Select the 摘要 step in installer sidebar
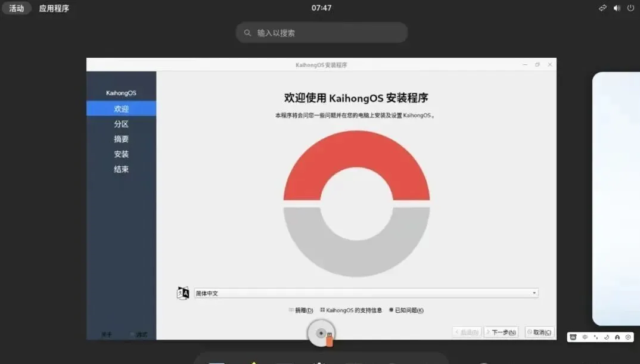640x364 pixels. (121, 139)
